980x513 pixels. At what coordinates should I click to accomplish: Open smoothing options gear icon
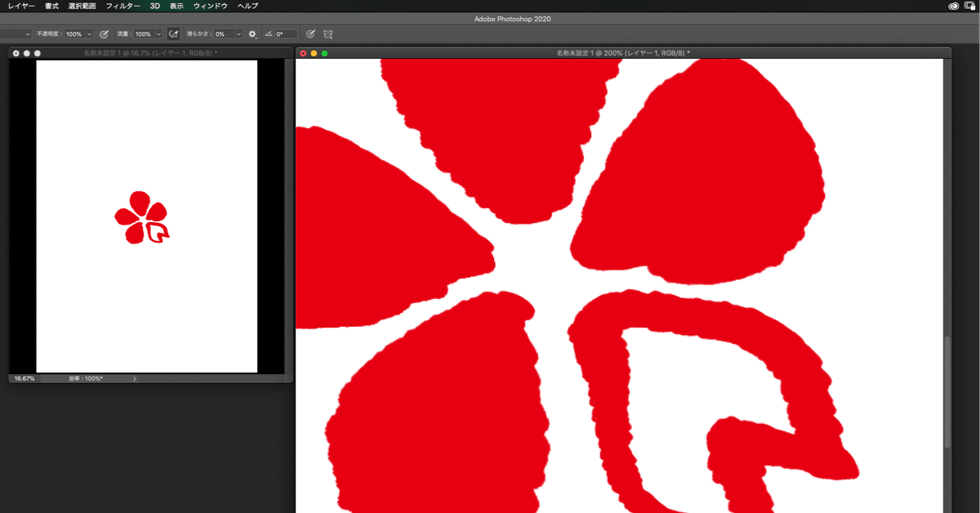coord(252,34)
